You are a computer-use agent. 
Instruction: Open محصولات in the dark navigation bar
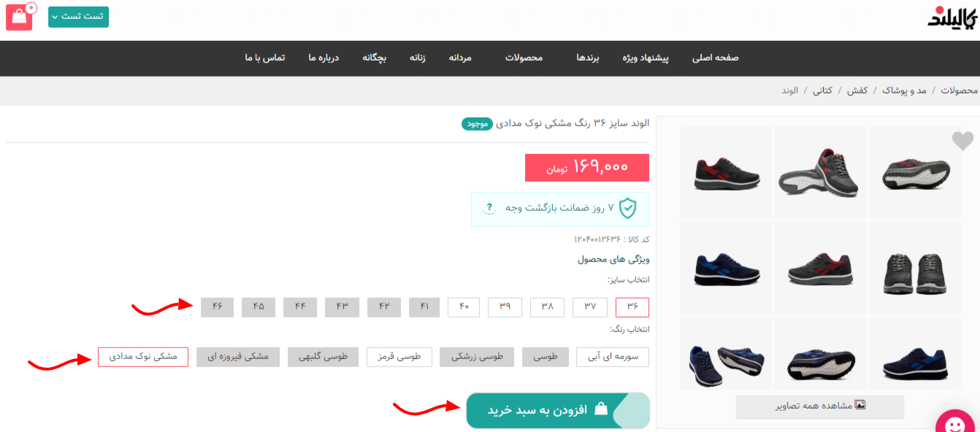pyautogui.click(x=524, y=58)
